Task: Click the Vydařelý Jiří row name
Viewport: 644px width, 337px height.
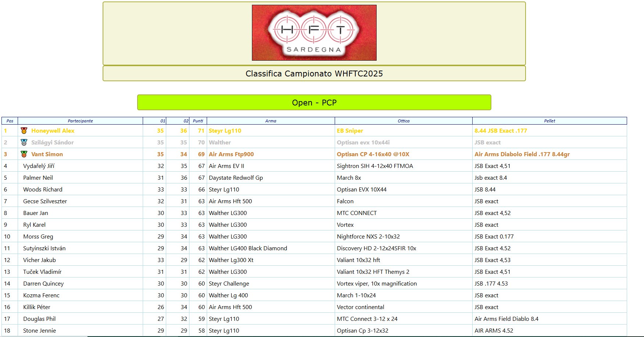Action: [x=39, y=166]
